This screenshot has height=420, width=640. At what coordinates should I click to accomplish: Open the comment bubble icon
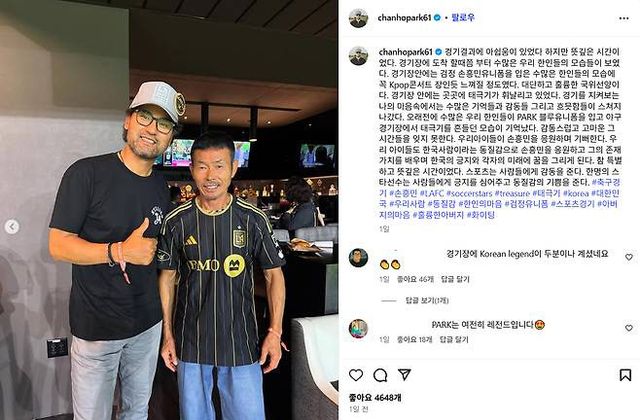click(x=380, y=375)
